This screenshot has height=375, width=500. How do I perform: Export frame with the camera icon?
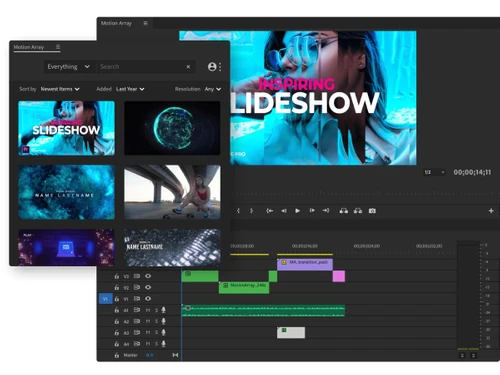pyautogui.click(x=372, y=211)
